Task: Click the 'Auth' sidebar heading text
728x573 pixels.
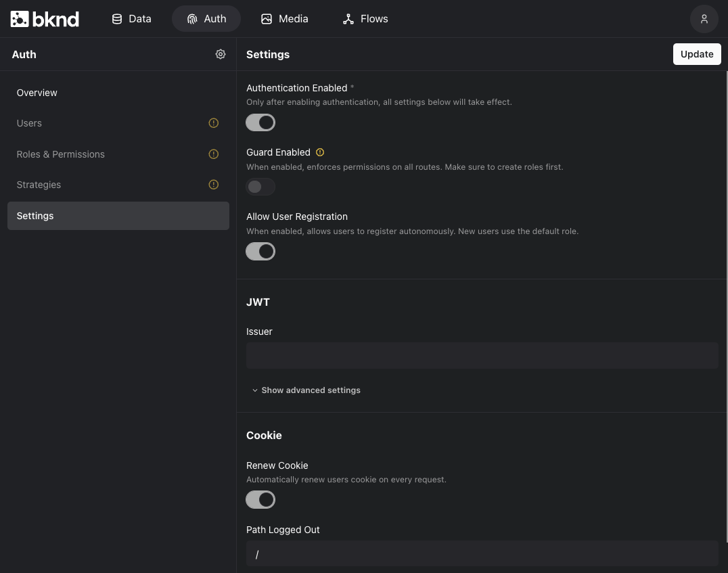Action: tap(24, 54)
